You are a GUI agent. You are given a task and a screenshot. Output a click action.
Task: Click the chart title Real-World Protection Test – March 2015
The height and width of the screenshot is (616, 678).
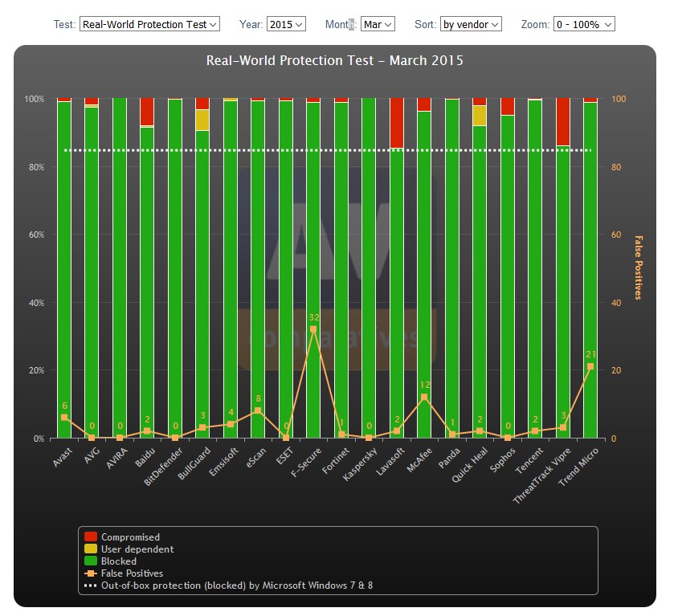coord(334,60)
